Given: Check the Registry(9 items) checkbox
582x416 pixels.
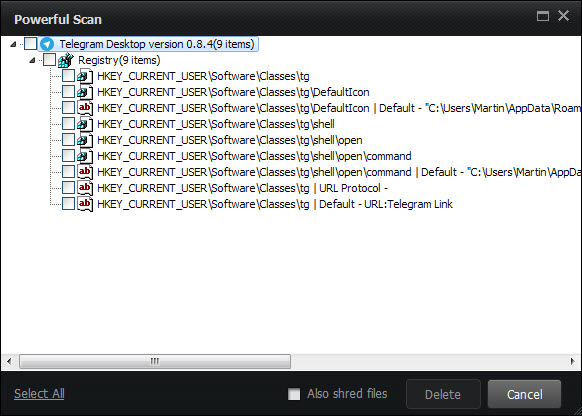Looking at the screenshot, I should tap(49, 60).
